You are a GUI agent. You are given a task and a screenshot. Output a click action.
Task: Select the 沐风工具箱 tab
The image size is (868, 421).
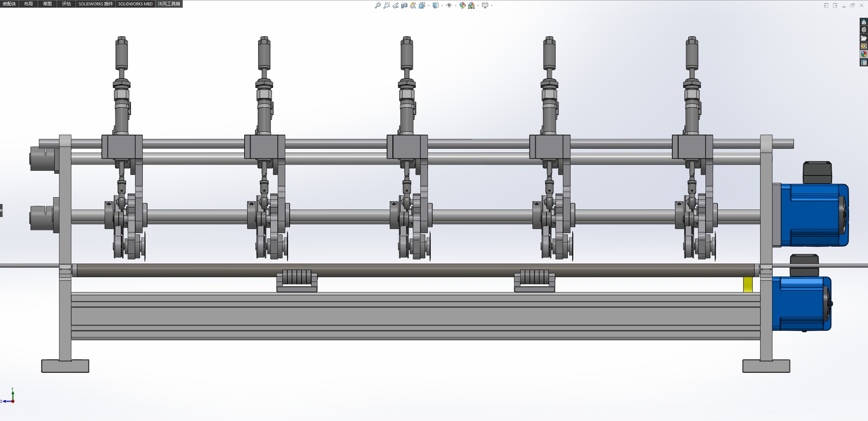point(169,4)
